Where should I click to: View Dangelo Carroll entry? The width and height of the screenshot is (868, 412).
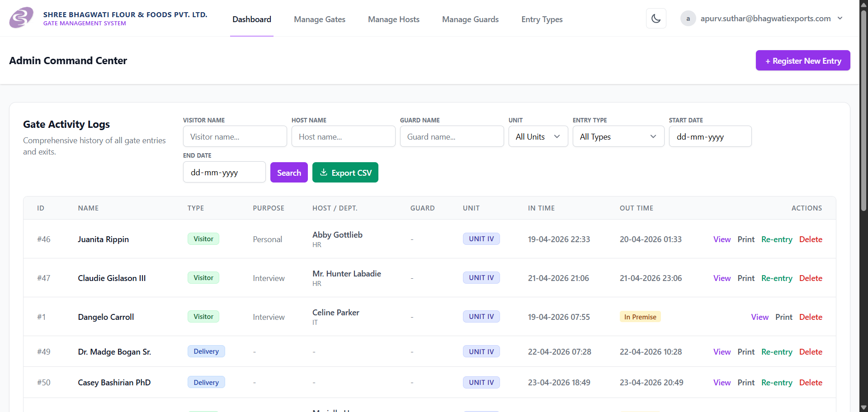coord(760,317)
